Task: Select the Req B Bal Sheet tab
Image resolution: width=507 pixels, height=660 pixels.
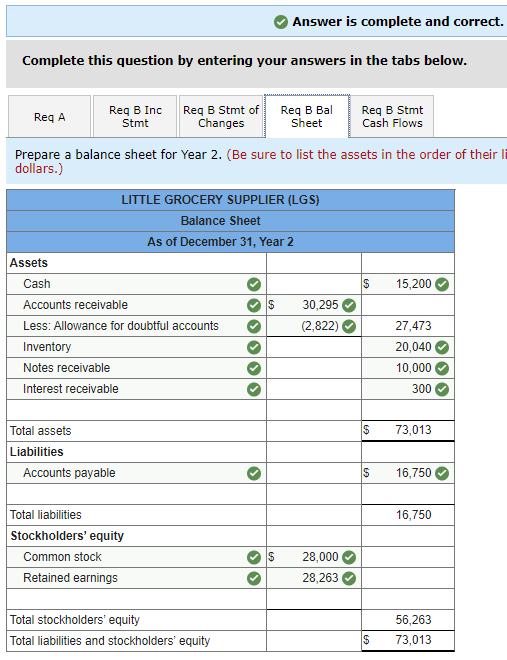Action: click(x=307, y=117)
